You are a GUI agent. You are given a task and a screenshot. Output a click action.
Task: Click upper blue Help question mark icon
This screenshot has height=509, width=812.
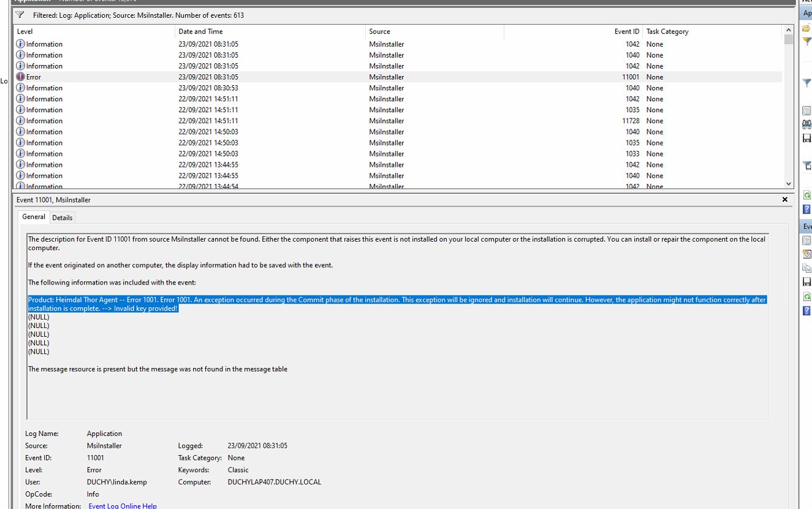pyautogui.click(x=806, y=209)
